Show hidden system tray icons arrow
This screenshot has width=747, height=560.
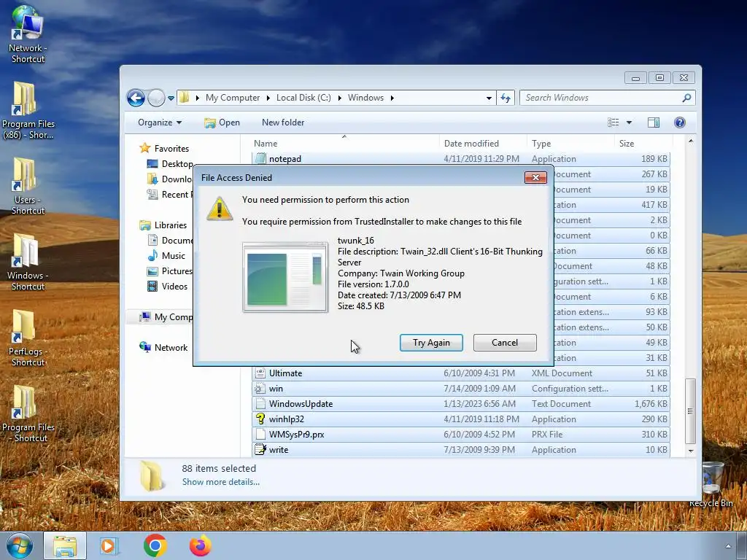pos(728,546)
